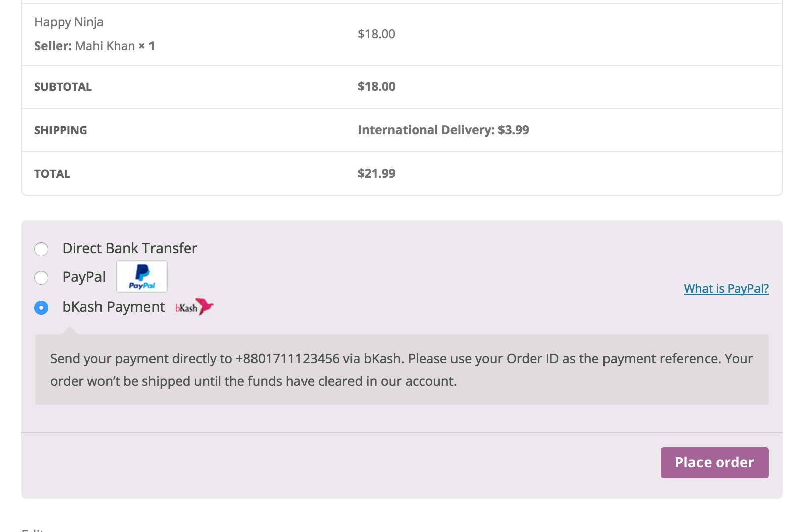Open the What is PayPal? link
Image resolution: width=805 pixels, height=532 pixels.
click(x=726, y=289)
